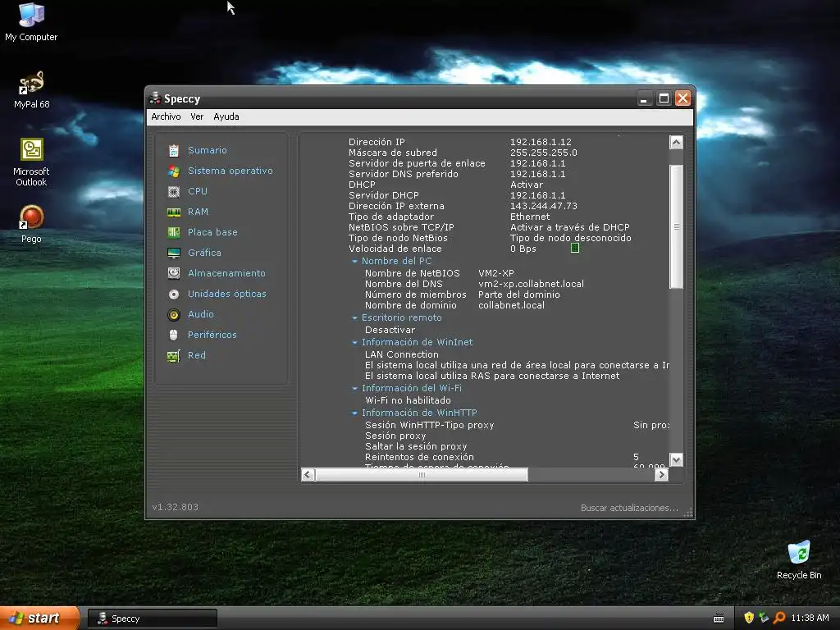The width and height of the screenshot is (840, 630).
Task: Collapse the Información de WinInet section
Action: click(x=354, y=343)
